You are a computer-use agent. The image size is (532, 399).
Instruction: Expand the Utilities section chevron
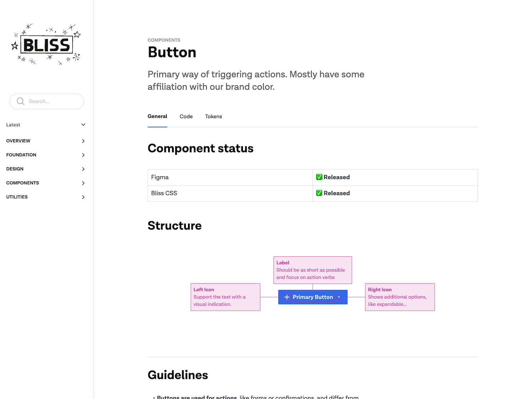point(83,197)
